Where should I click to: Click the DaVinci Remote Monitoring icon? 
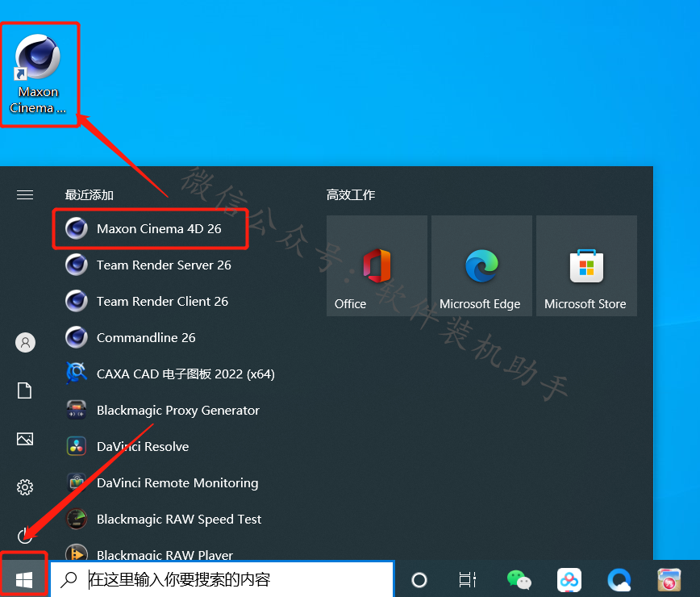(77, 482)
